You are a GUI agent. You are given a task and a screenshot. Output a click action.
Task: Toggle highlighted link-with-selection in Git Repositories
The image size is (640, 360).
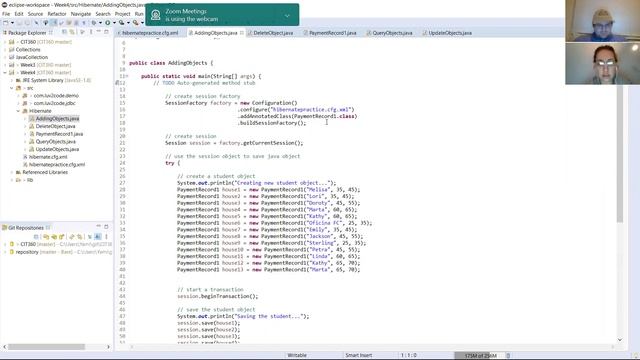coord(98,236)
